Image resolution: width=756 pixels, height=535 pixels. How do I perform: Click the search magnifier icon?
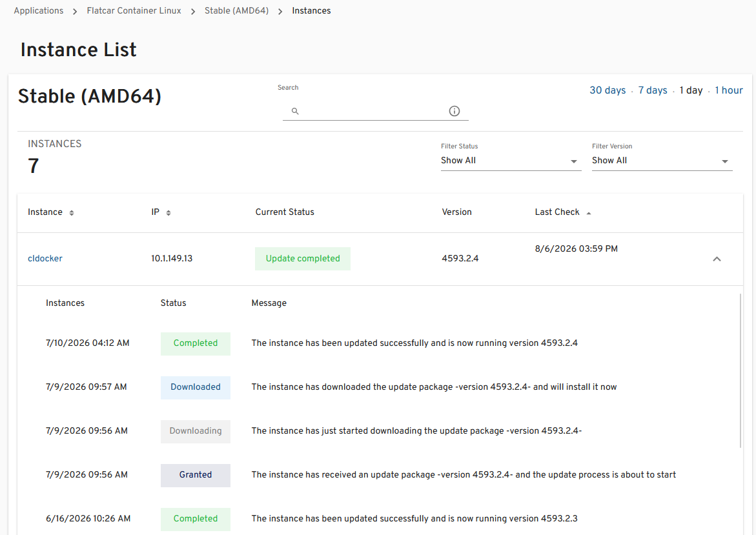coord(295,111)
